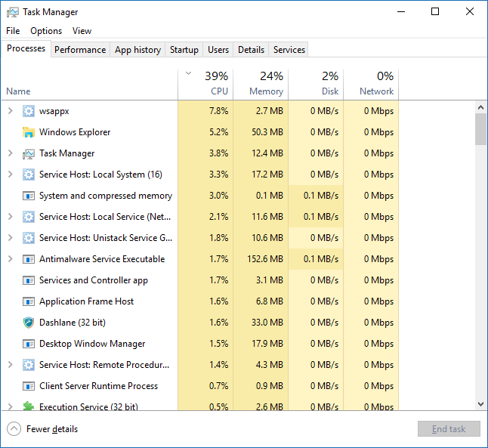The width and height of the screenshot is (488, 448).
Task: Click the 33.0 MB memory value
Action: [267, 323]
